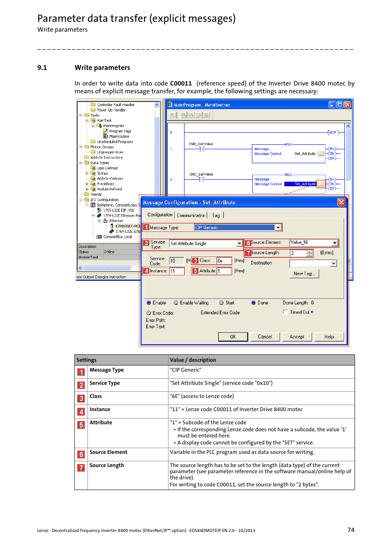
Task: Click the Class hex input field
Action: tap(224, 261)
